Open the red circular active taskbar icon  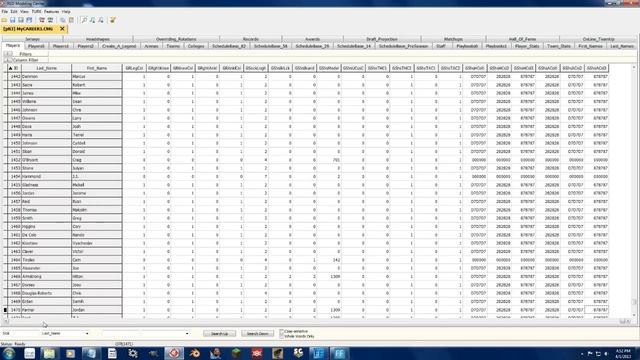click(174, 353)
